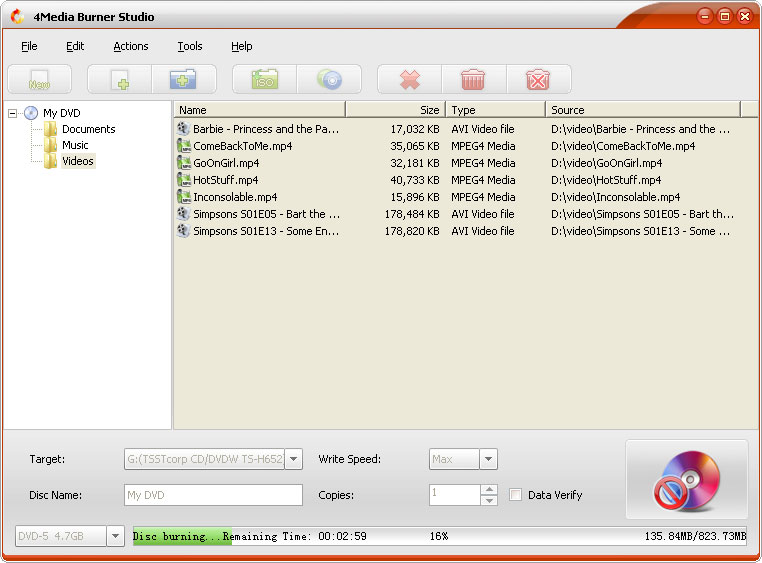Click the Type column header
762x563 pixels.
pyautogui.click(x=495, y=110)
